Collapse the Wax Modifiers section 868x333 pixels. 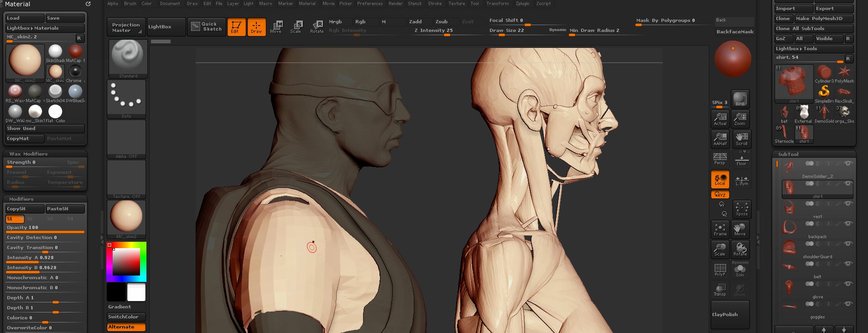point(28,154)
